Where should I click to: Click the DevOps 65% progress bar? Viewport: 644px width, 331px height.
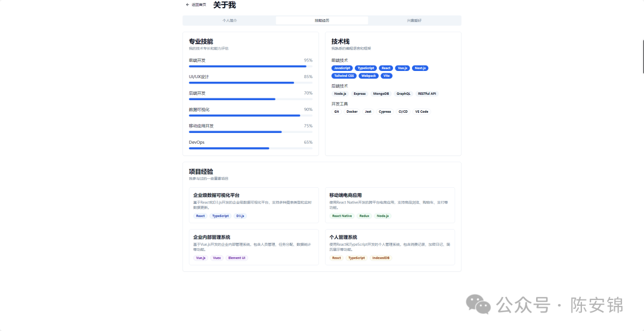(x=250, y=149)
